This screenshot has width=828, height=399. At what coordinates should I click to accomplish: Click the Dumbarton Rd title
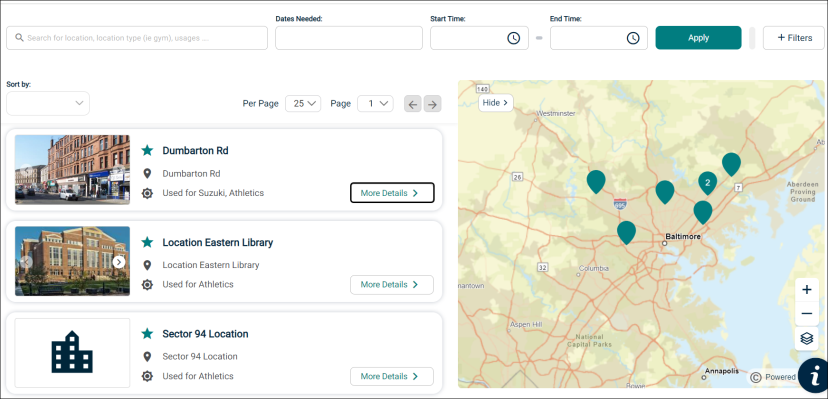(x=195, y=150)
